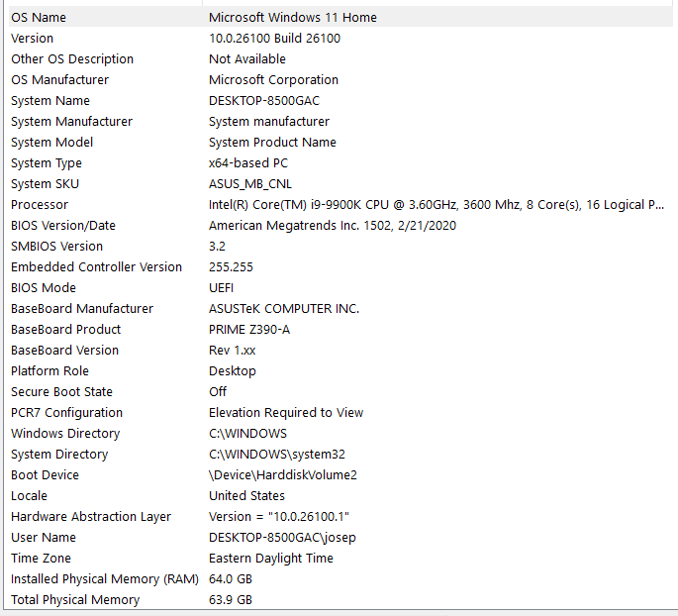The height and width of the screenshot is (616, 678).
Task: Click the System Manufacturer label
Action: (x=72, y=122)
